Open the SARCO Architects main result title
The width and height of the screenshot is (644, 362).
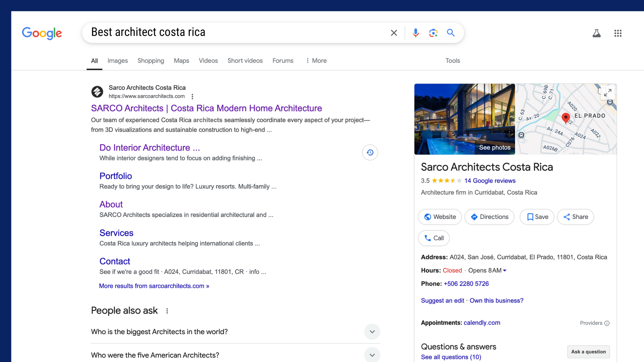[x=206, y=108]
